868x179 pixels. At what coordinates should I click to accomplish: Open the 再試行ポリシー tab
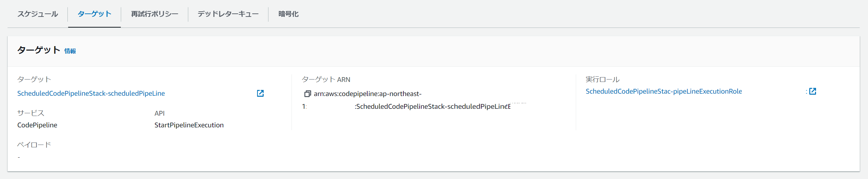point(155,14)
